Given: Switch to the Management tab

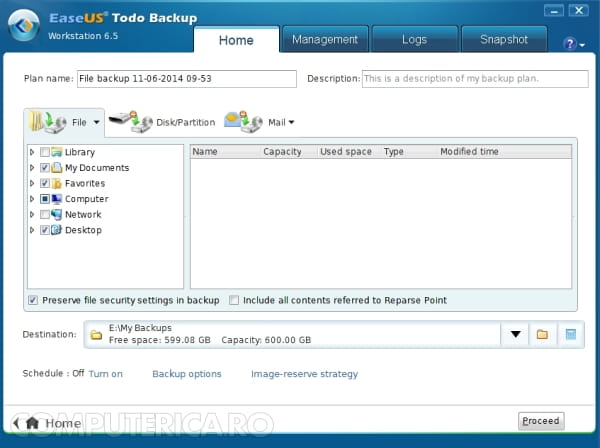Looking at the screenshot, I should tap(324, 39).
